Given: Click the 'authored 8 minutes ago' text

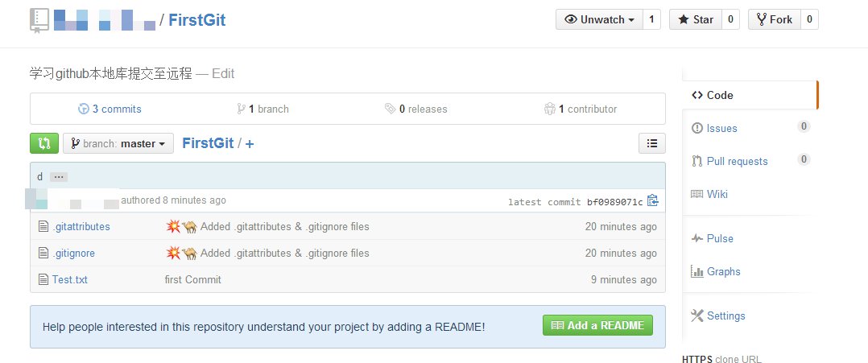Looking at the screenshot, I should [x=173, y=200].
